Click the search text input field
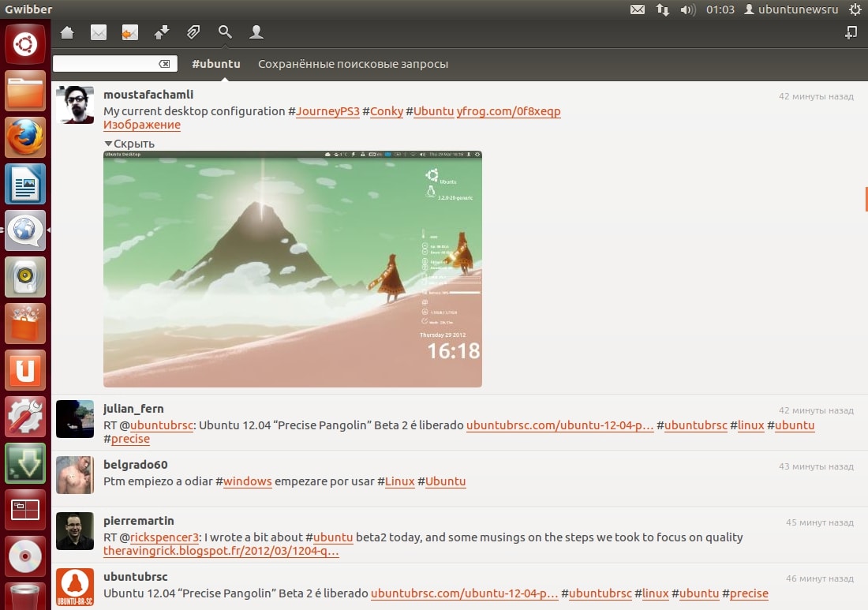Image resolution: width=868 pixels, height=610 pixels. click(x=115, y=64)
